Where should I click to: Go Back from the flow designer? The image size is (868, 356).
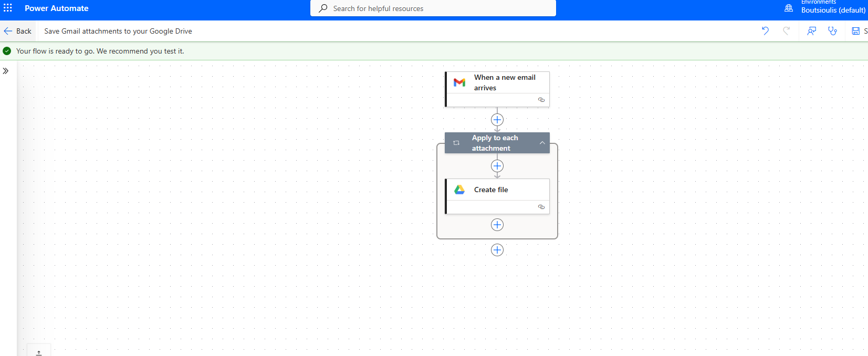click(x=18, y=31)
